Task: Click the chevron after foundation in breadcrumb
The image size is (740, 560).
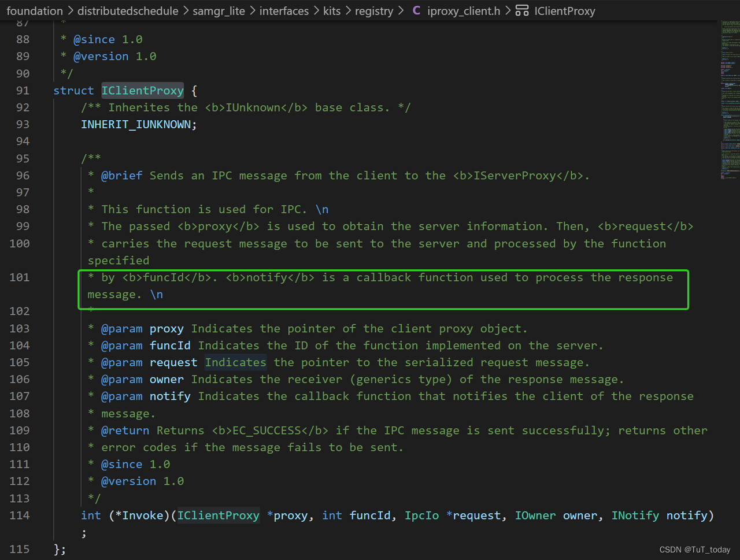Action: 71,11
